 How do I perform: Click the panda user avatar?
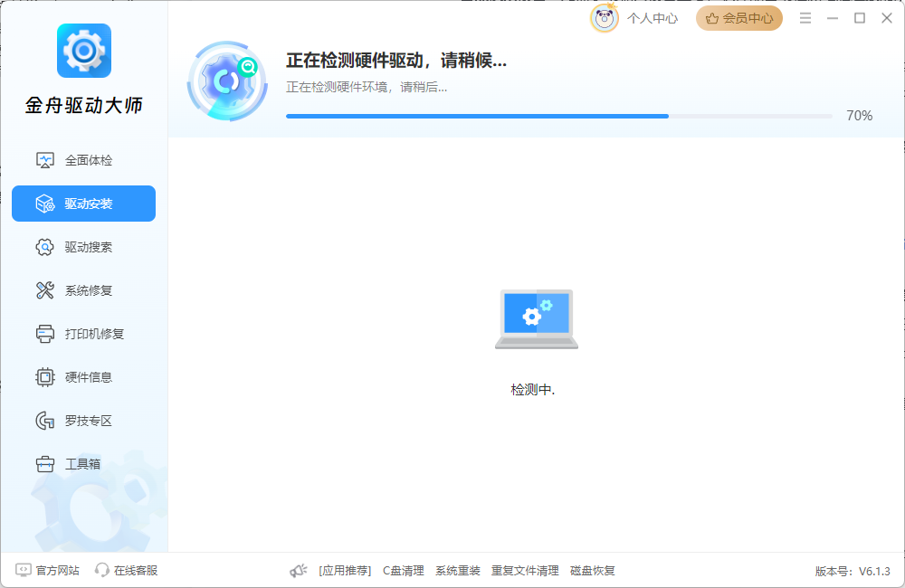pos(605,18)
